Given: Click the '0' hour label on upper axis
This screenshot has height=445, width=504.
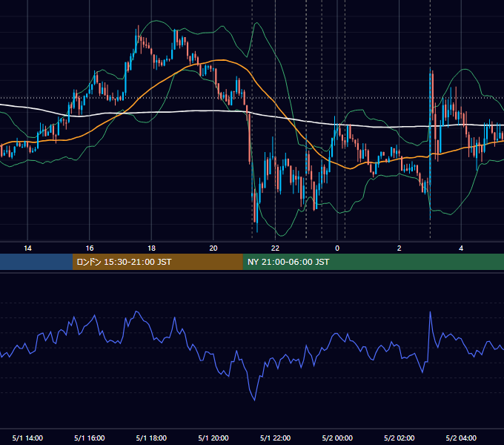Looking at the screenshot, I should [x=337, y=248].
